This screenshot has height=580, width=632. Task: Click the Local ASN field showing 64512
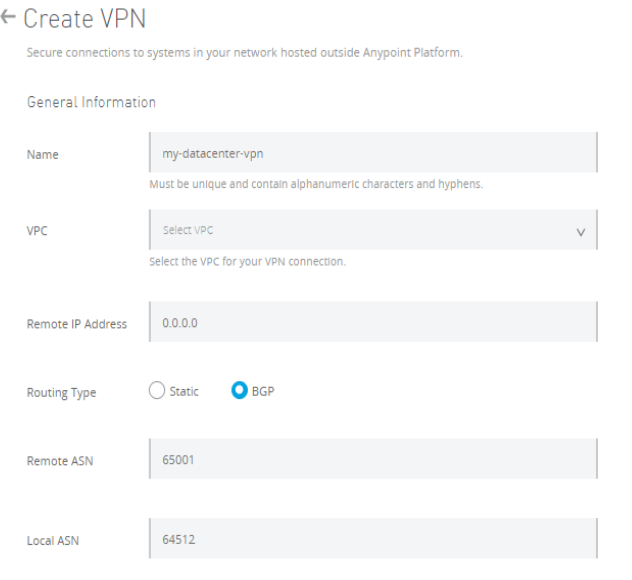pos(372,540)
